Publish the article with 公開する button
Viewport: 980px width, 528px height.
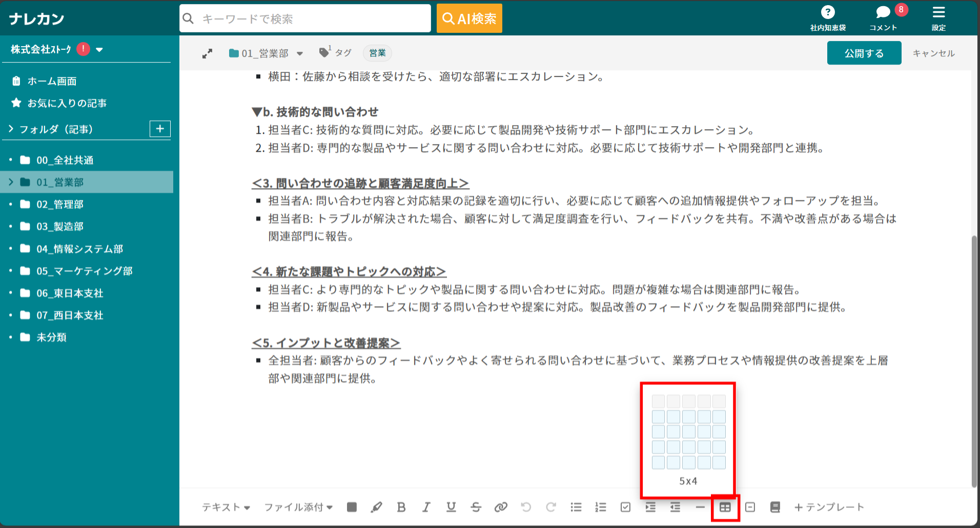(864, 53)
